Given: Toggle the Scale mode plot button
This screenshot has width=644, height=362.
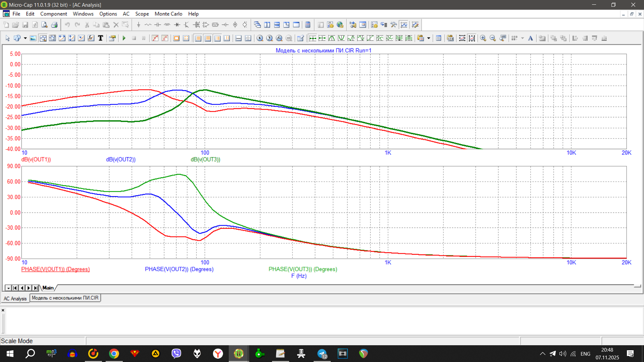Looking at the screenshot, I should [x=43, y=38].
